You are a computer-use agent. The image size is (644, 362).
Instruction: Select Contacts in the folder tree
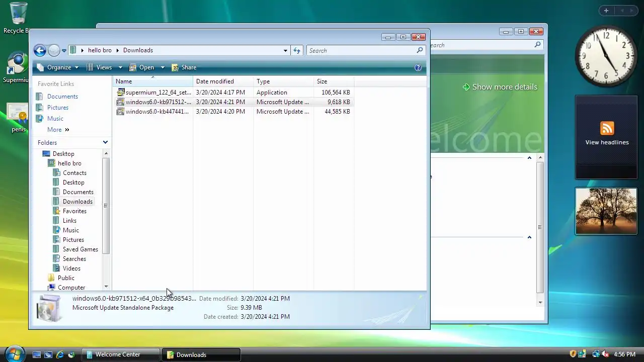(74, 173)
